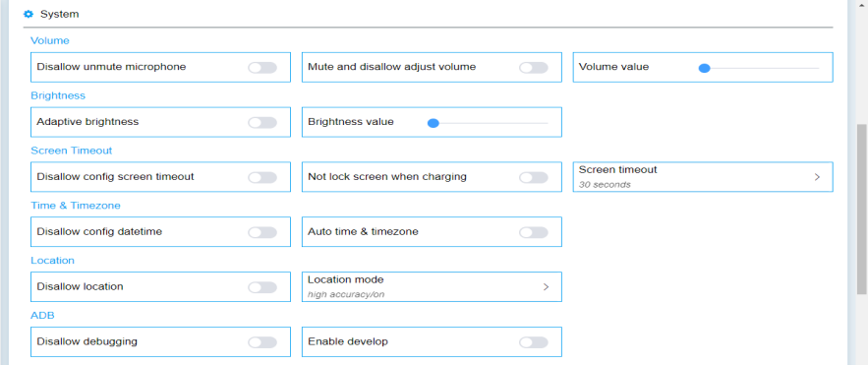Enable Mute and disallow adjust volume

coord(534,68)
